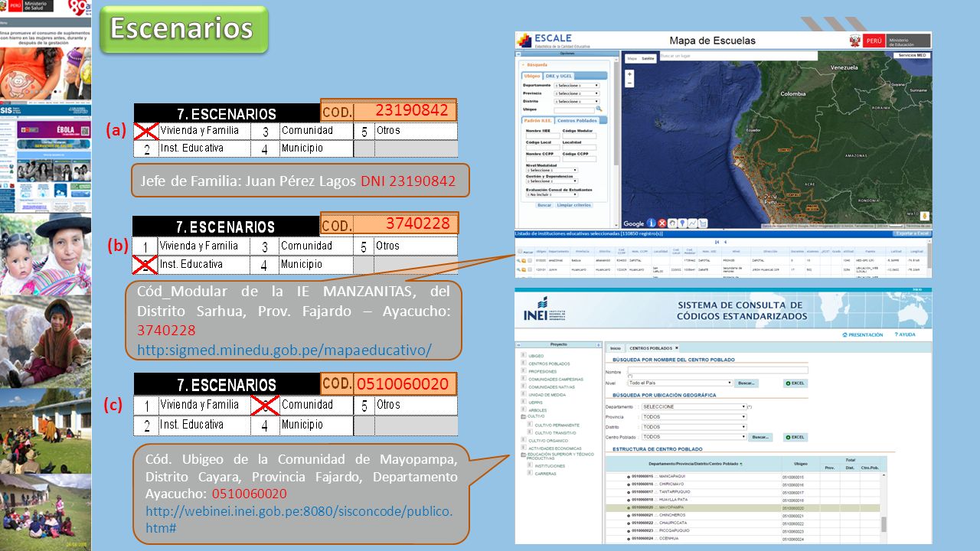Viewport: 980px width, 551px height.
Task: Collapse the Proyecto side panel
Action: (x=518, y=344)
